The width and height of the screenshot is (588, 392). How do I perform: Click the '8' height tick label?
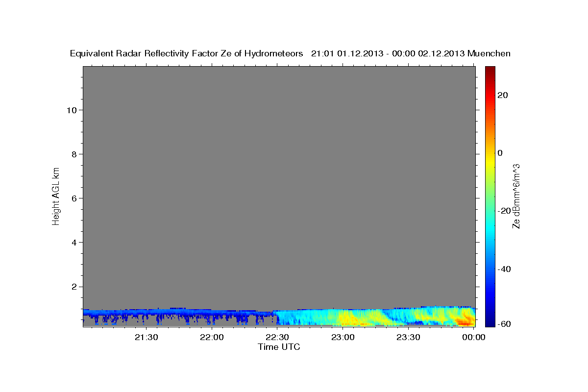pyautogui.click(x=74, y=154)
